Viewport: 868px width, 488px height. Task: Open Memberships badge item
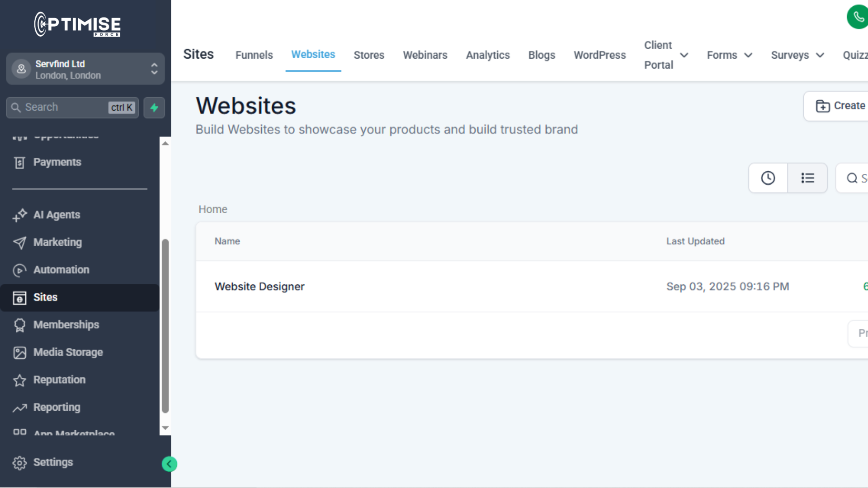66,325
